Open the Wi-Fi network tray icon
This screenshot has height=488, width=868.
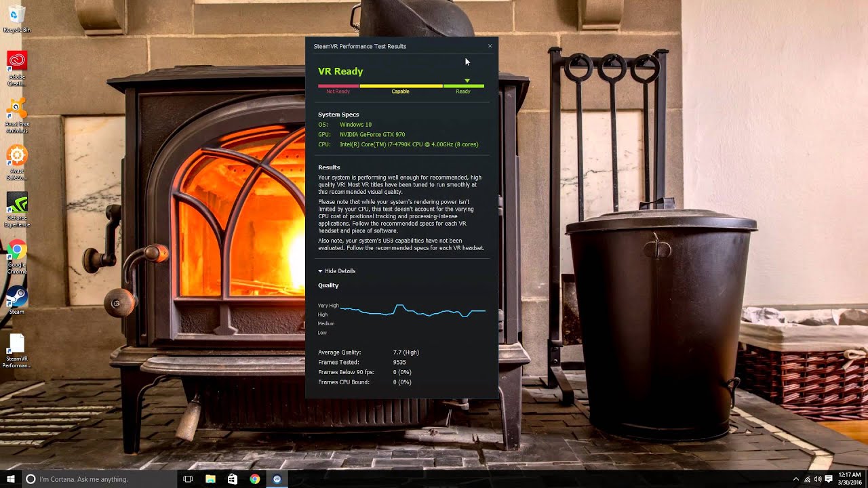pyautogui.click(x=807, y=479)
